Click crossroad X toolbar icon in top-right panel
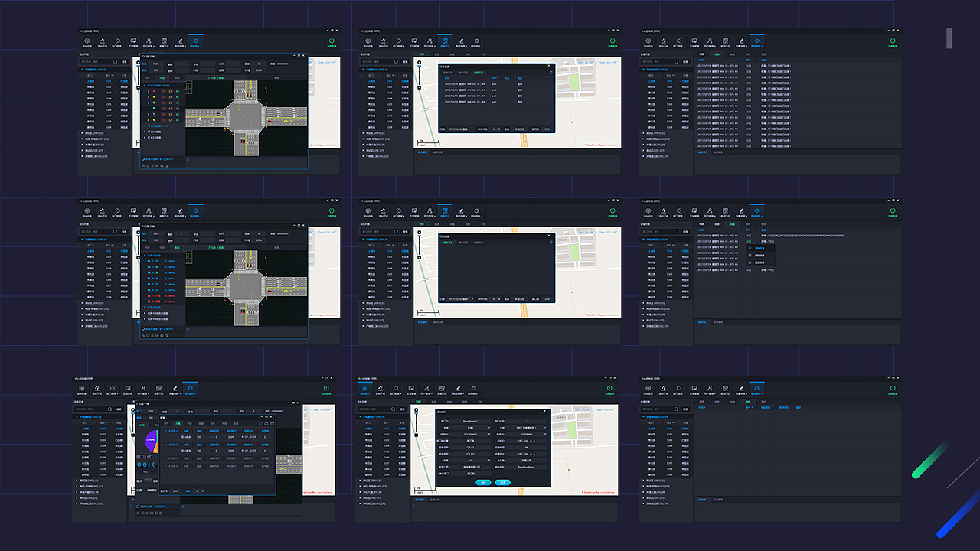 pyautogui.click(x=679, y=41)
